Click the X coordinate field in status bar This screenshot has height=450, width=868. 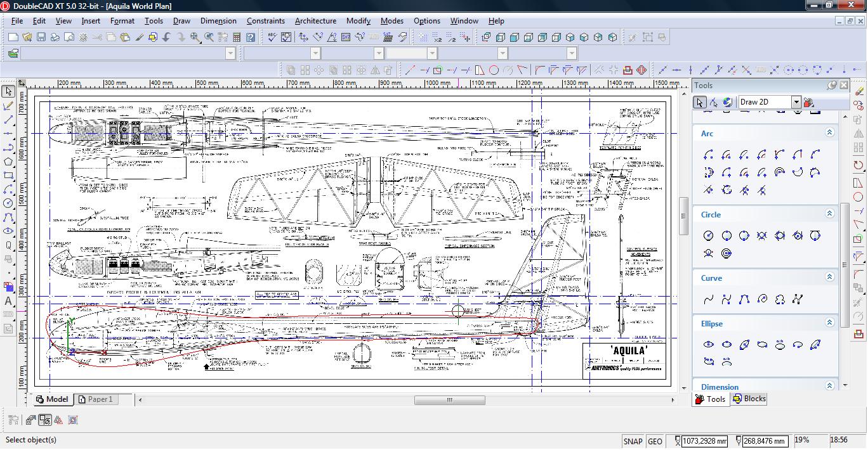click(704, 441)
